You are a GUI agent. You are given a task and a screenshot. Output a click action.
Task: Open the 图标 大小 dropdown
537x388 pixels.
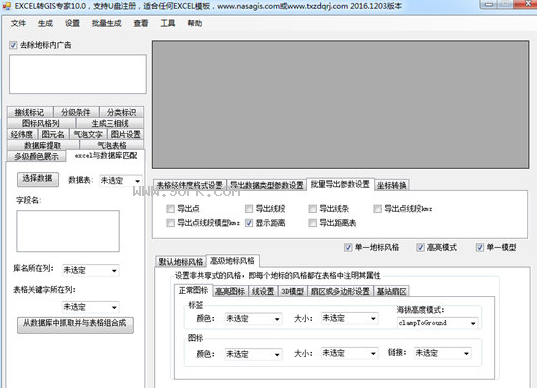[x=349, y=353]
